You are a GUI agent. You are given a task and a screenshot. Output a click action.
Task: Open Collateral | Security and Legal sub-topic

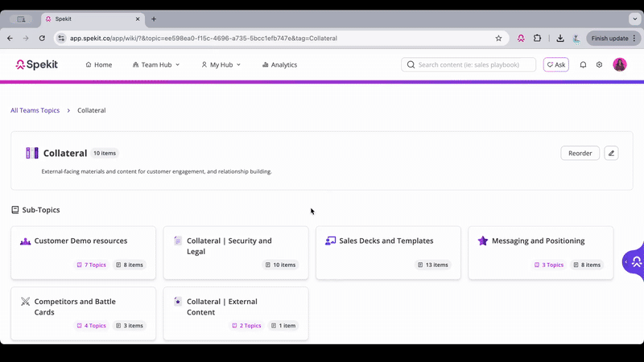click(236, 253)
